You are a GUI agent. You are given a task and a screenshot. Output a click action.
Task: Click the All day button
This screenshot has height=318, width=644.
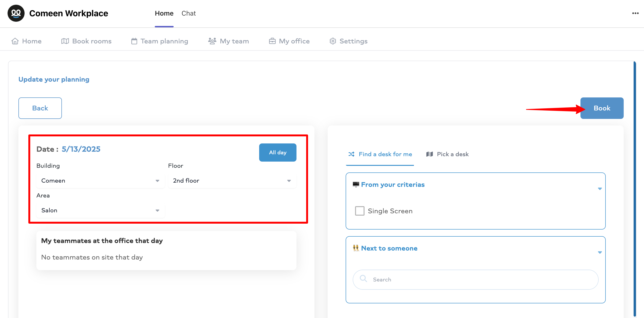pyautogui.click(x=278, y=152)
